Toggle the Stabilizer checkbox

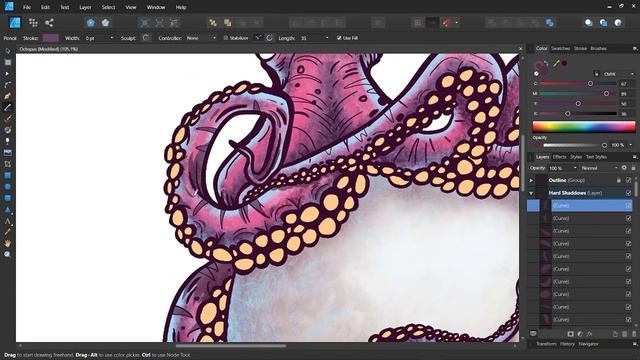click(x=225, y=38)
